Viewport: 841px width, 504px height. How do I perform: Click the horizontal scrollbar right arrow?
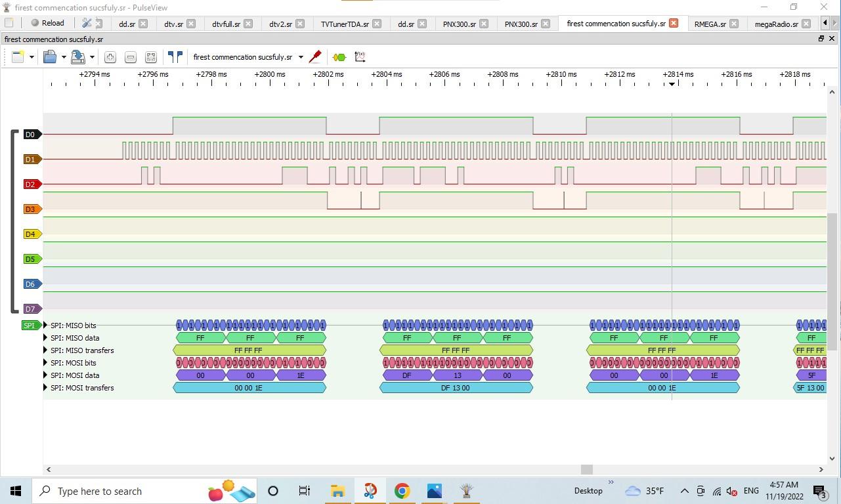(821, 469)
